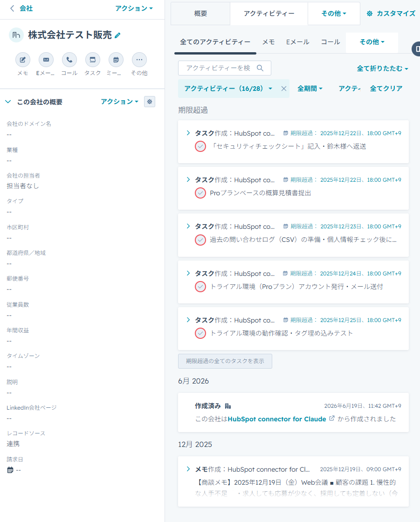Image resolution: width=420 pixels, height=522 pixels.
Task: Click the search magnifier icon
Action: coord(260,68)
